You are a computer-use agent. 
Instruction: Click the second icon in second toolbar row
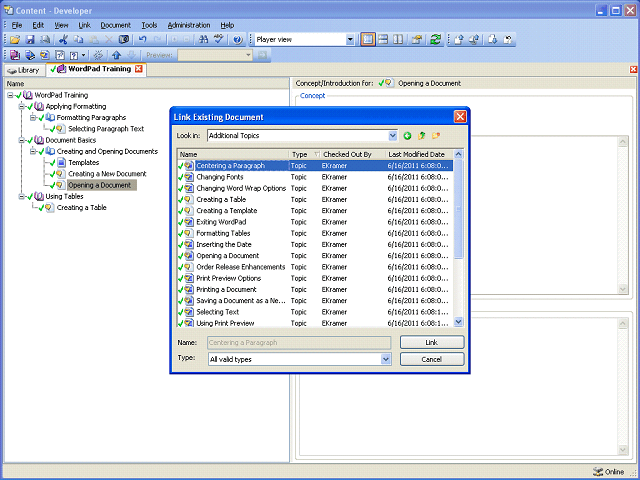point(30,55)
